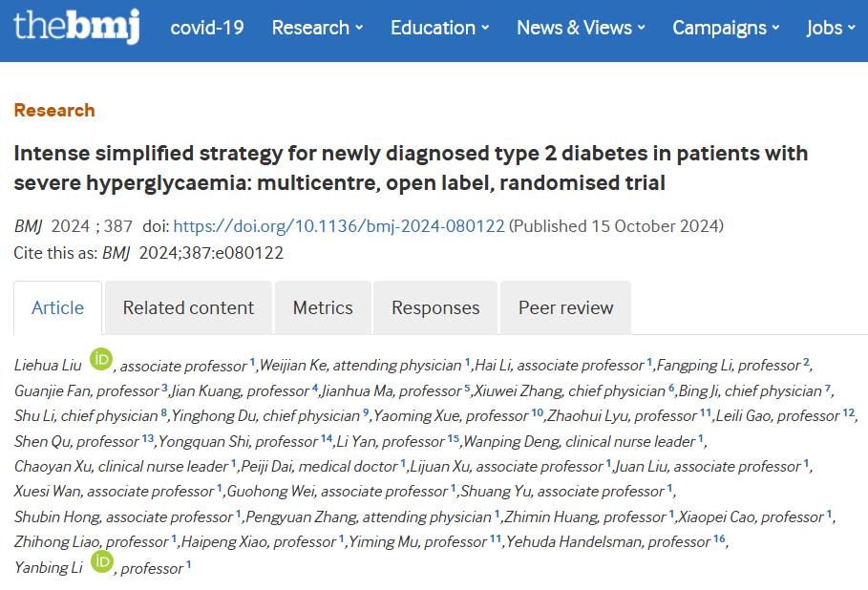Click the orange Research section heading
Screen dimensions: 868x590
pos(54,110)
